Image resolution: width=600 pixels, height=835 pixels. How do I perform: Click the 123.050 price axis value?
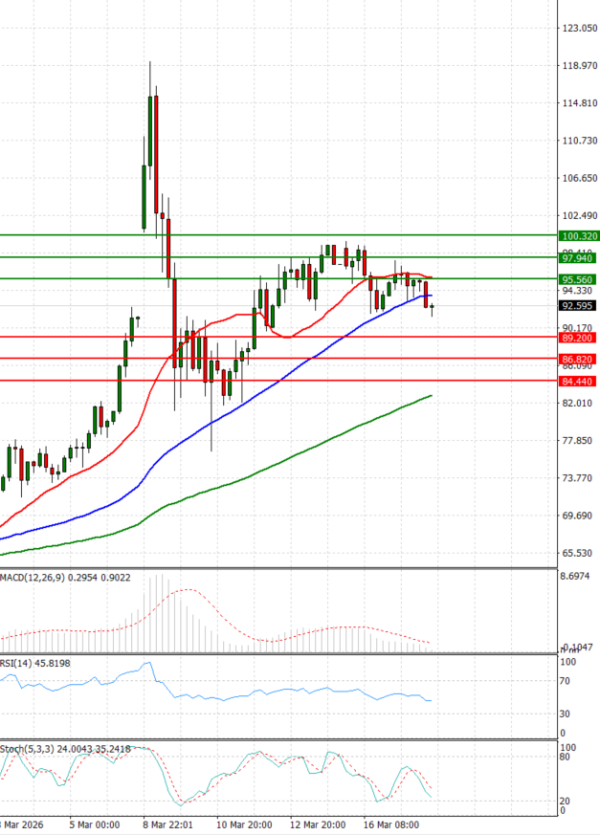coord(578,29)
